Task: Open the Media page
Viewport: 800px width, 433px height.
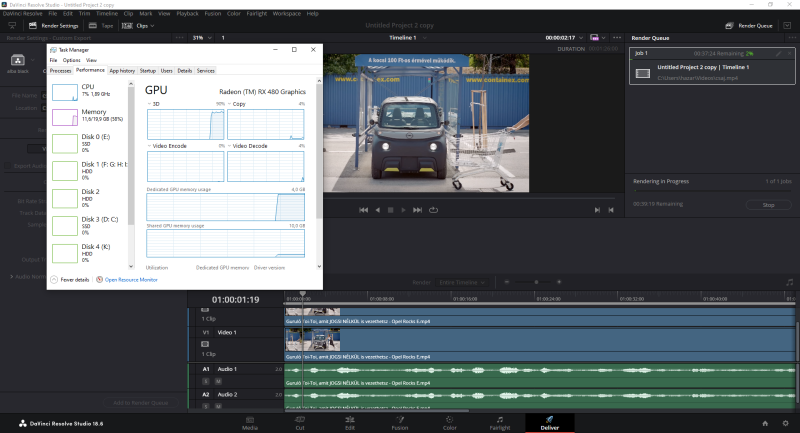Action: (249, 423)
